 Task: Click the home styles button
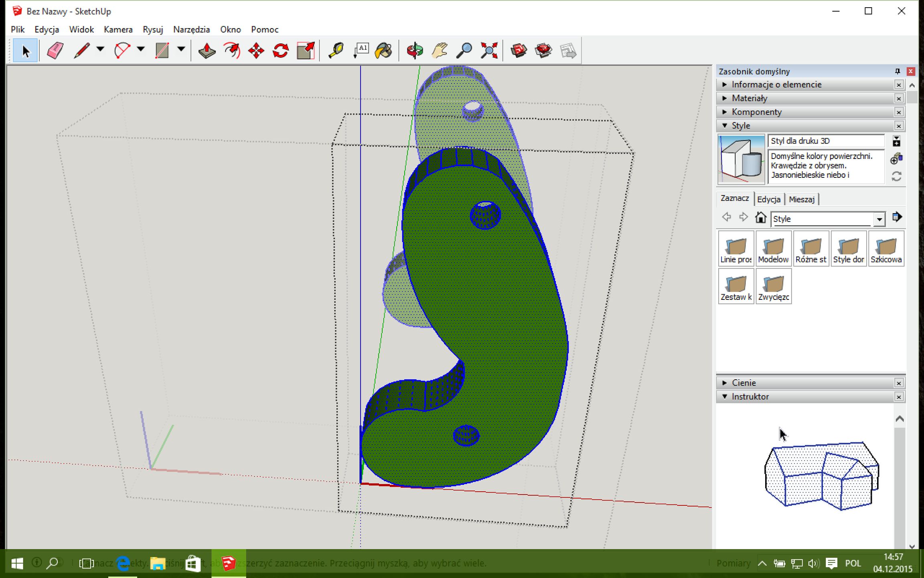pyautogui.click(x=760, y=218)
